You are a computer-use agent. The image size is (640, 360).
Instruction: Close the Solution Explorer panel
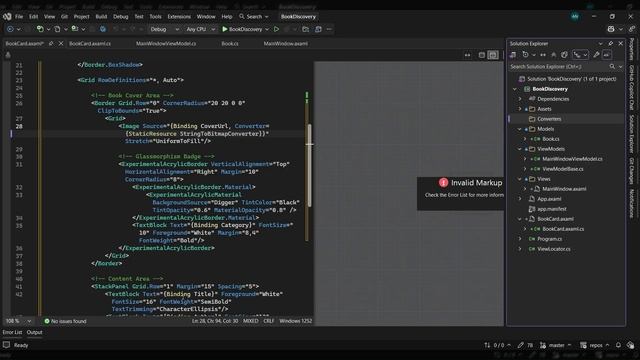pyautogui.click(x=620, y=44)
